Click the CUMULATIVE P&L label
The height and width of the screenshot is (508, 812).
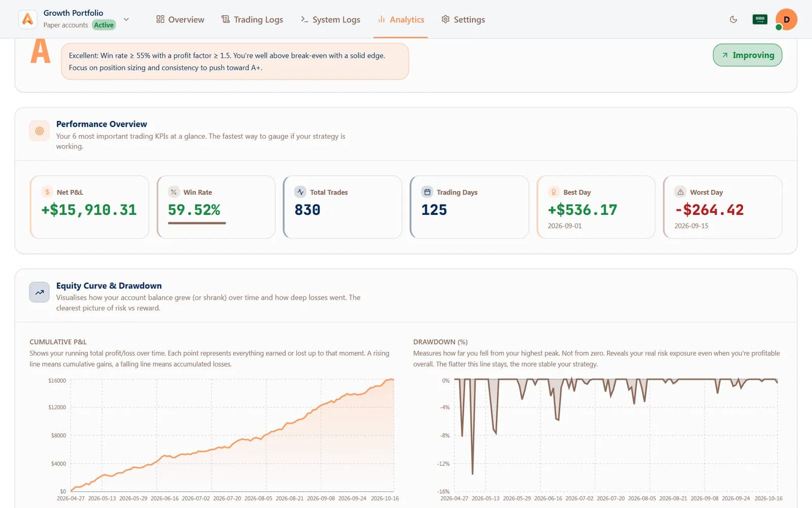pos(58,342)
